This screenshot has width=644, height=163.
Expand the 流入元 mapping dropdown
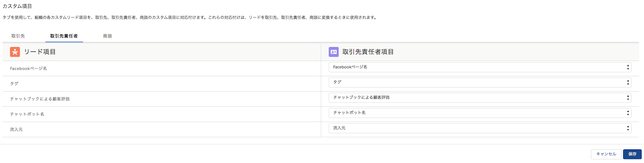pos(479,128)
